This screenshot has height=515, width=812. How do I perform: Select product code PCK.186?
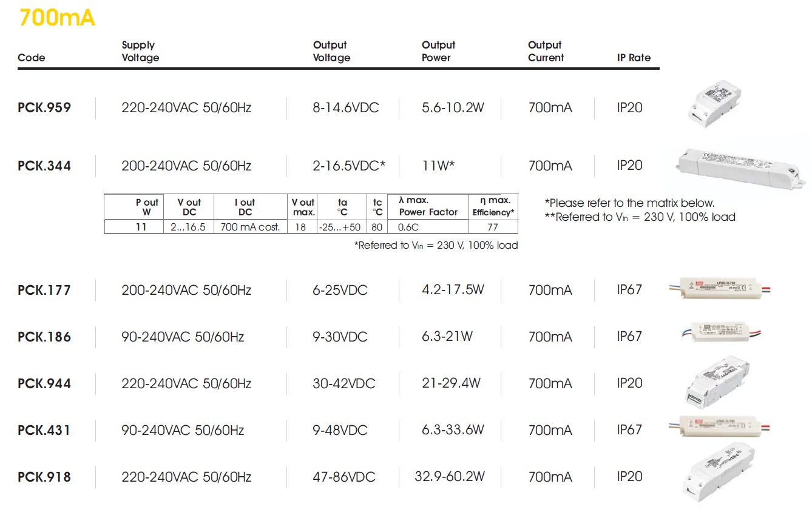pyautogui.click(x=44, y=337)
